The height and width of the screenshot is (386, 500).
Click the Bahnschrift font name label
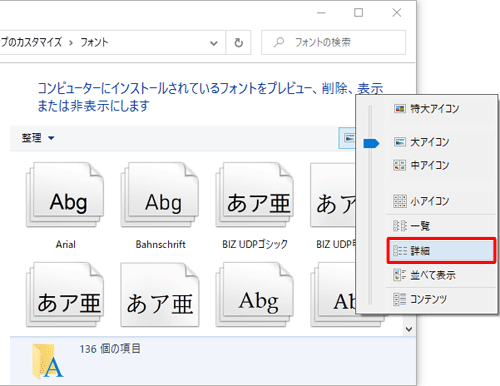(x=160, y=244)
